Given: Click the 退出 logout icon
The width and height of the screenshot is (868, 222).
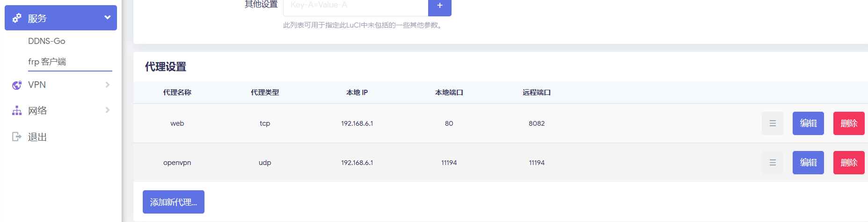Looking at the screenshot, I should pyautogui.click(x=17, y=136).
